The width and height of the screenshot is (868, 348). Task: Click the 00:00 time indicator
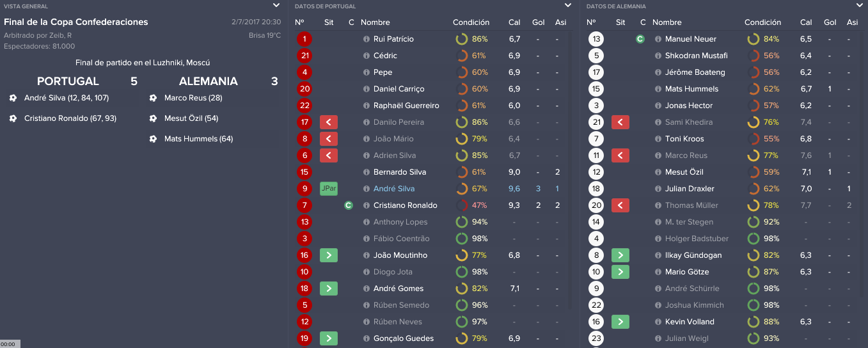(x=8, y=344)
